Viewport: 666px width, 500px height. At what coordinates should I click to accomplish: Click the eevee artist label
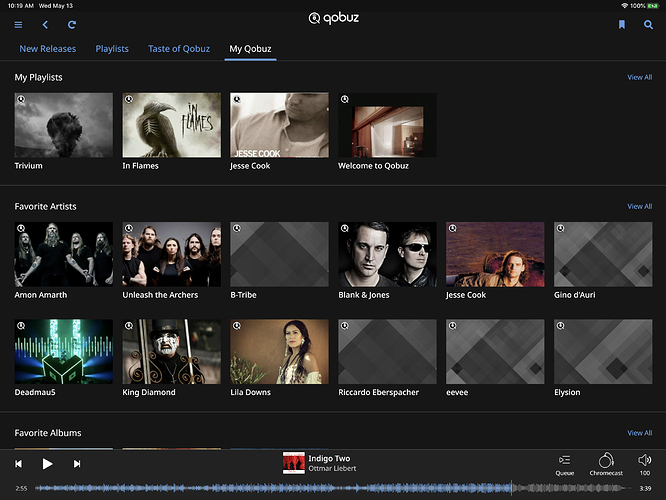[457, 393]
